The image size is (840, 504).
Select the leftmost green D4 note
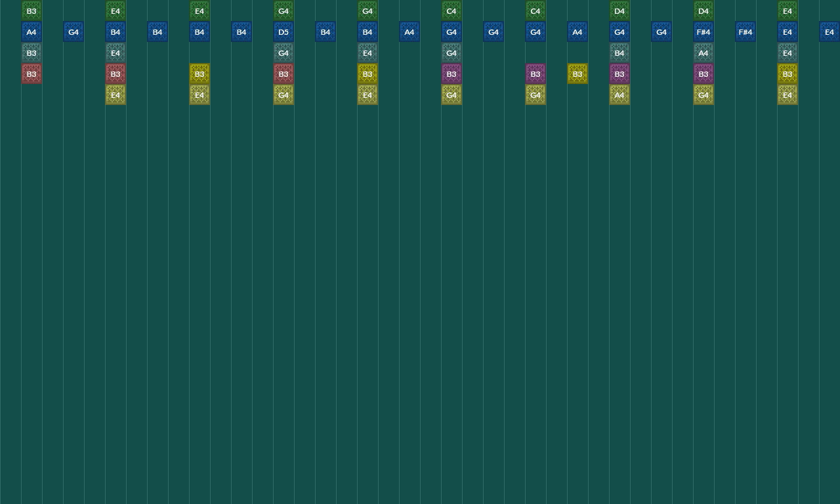(x=619, y=10)
